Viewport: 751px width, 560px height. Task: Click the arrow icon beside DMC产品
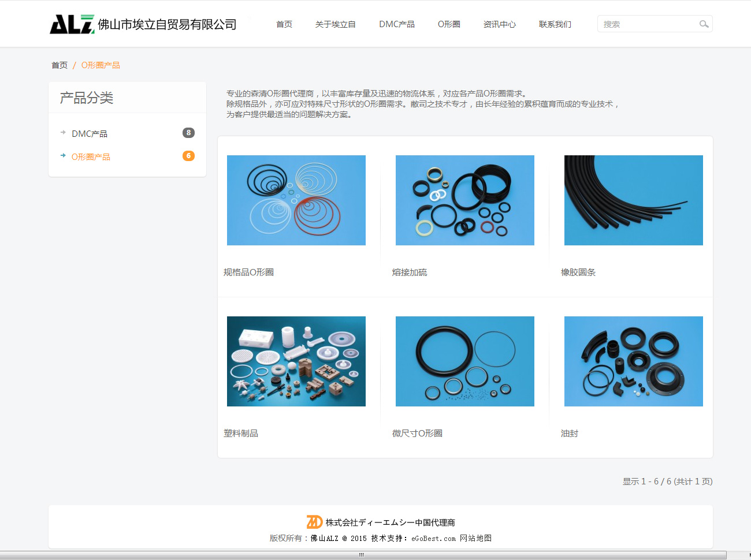63,133
